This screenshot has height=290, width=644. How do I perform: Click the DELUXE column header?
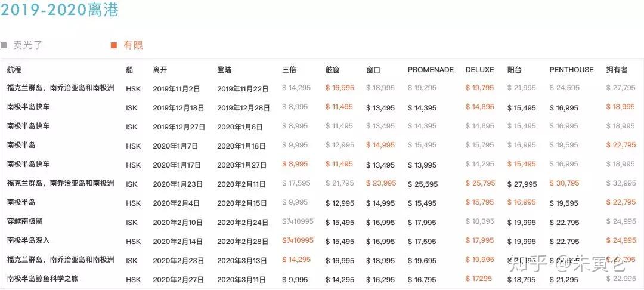tap(479, 70)
